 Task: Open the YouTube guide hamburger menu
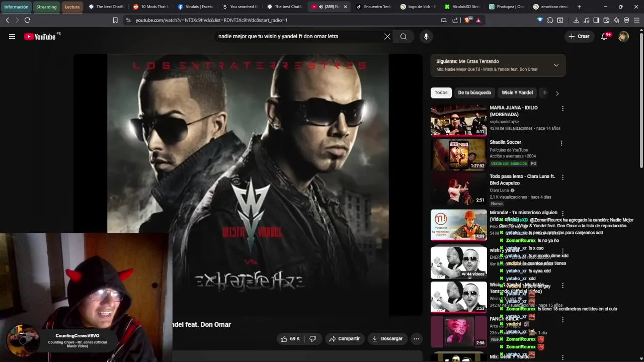(x=12, y=36)
